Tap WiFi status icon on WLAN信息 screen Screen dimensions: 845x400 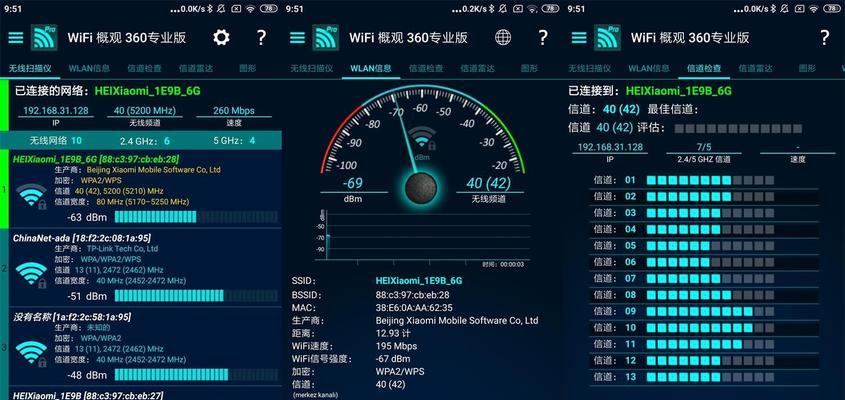click(532, 9)
